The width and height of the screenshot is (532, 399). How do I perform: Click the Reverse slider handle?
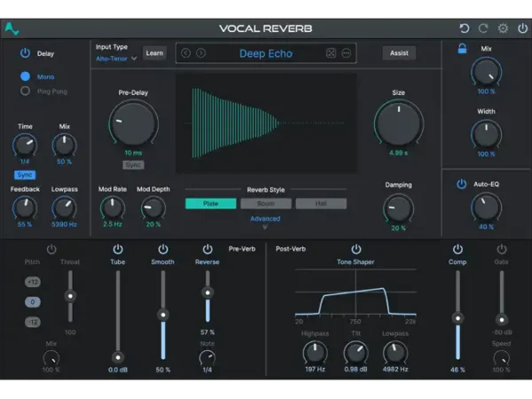click(207, 293)
